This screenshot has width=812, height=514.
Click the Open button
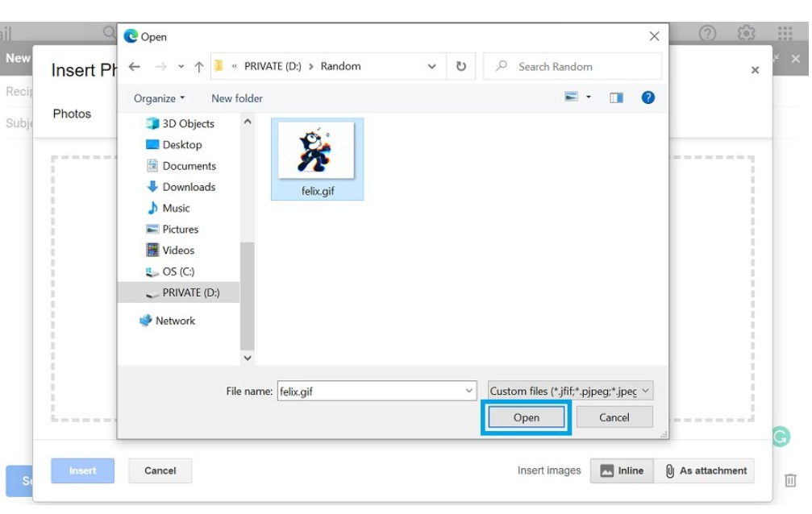526,417
